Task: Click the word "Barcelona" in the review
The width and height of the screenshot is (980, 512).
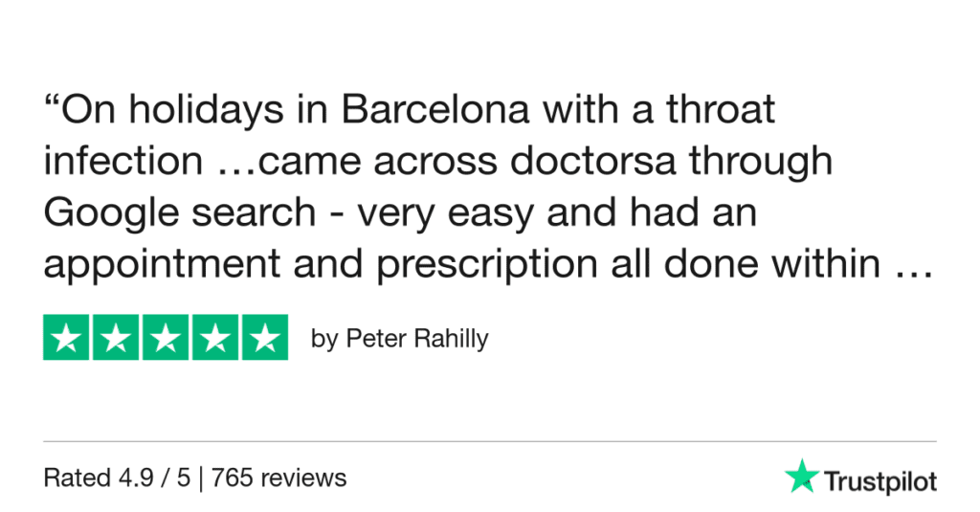Action: [435, 111]
